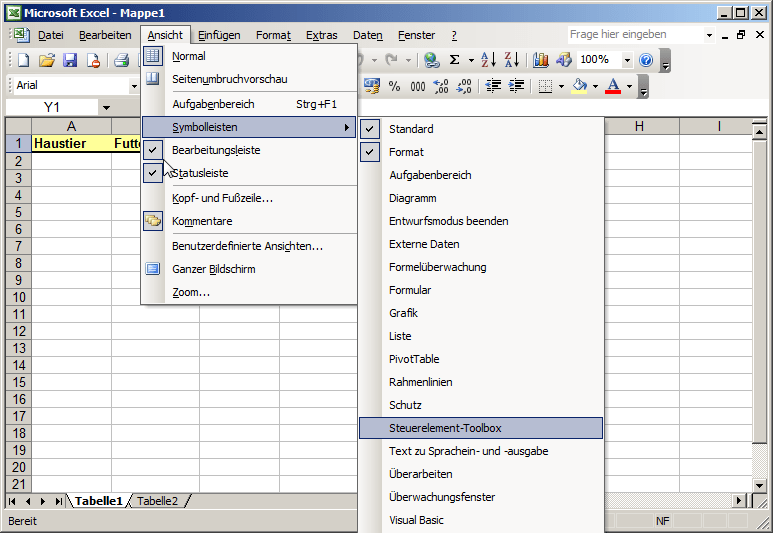
Task: Click the Font Color red A
Action: pyautogui.click(x=613, y=86)
